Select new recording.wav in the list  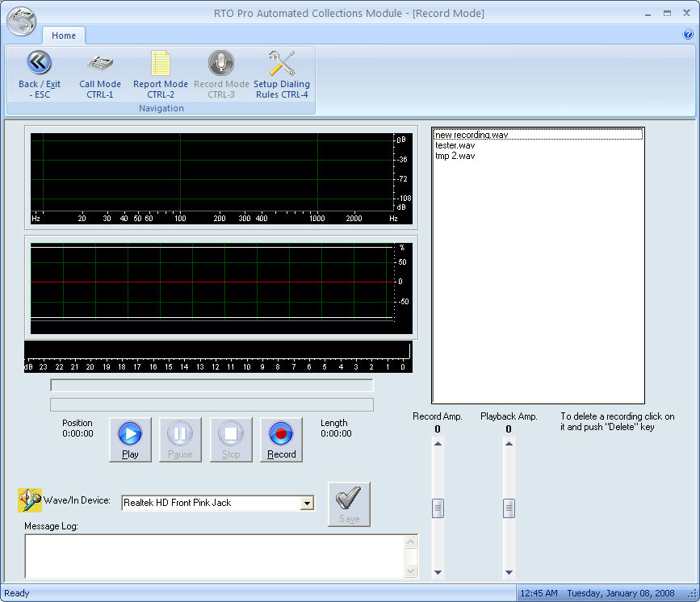click(472, 135)
